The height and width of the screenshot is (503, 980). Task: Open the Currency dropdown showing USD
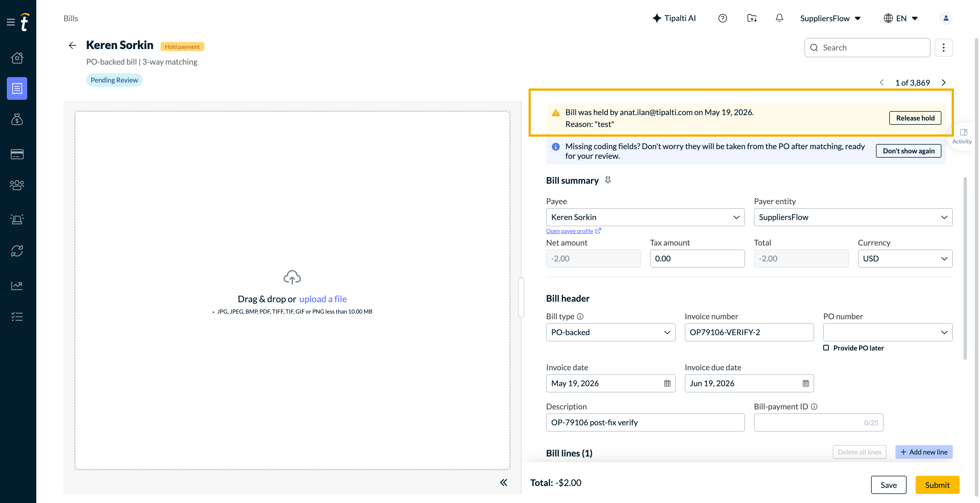[x=905, y=258]
